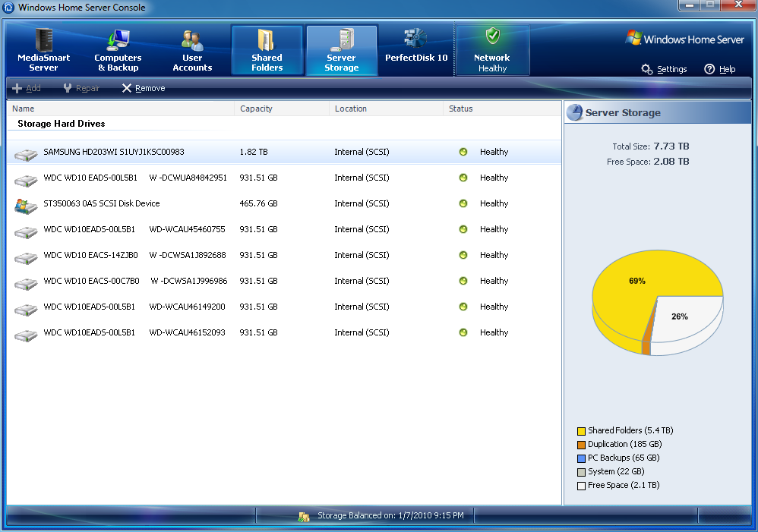Image resolution: width=758 pixels, height=532 pixels.
Task: Click Repair in the toolbar
Action: click(x=81, y=88)
